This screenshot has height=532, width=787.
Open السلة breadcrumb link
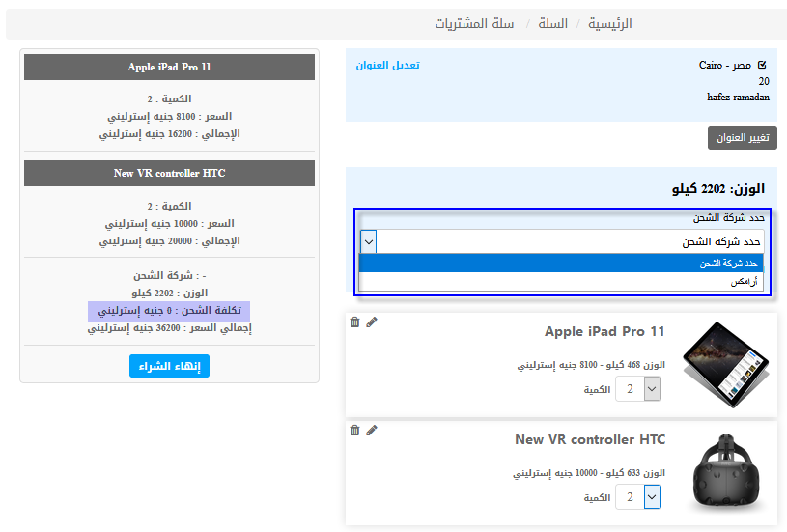pyautogui.click(x=552, y=23)
